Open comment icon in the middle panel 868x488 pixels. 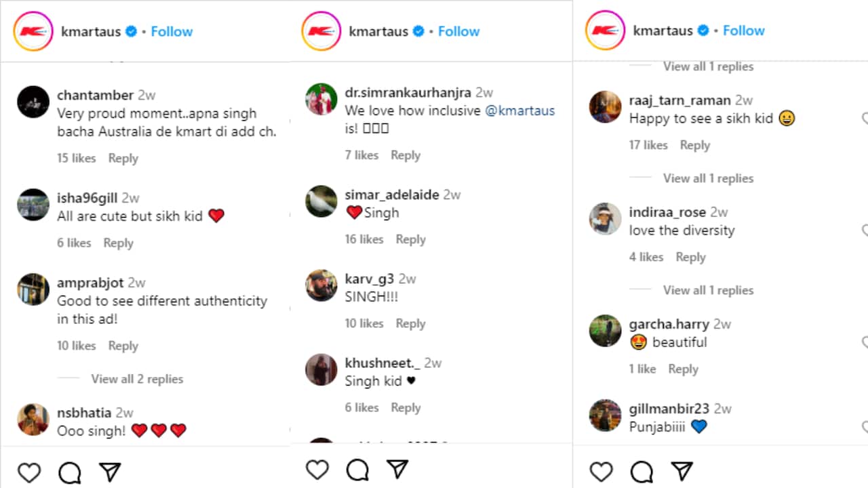[357, 470]
